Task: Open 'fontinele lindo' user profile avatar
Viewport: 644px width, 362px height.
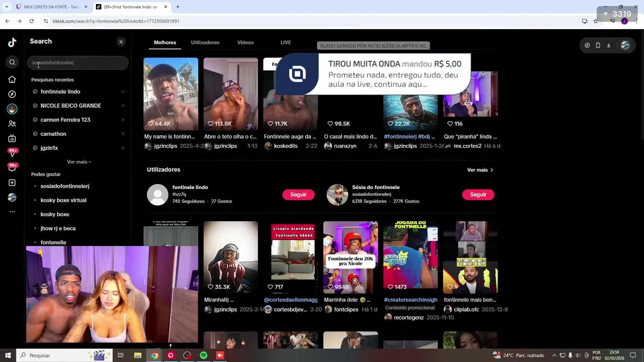Action: click(157, 195)
